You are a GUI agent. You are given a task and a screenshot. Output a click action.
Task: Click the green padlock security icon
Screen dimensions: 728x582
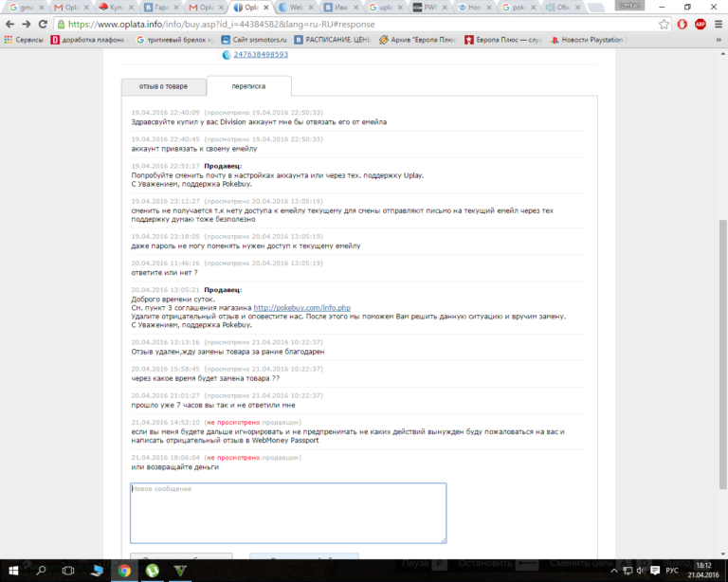(61, 24)
